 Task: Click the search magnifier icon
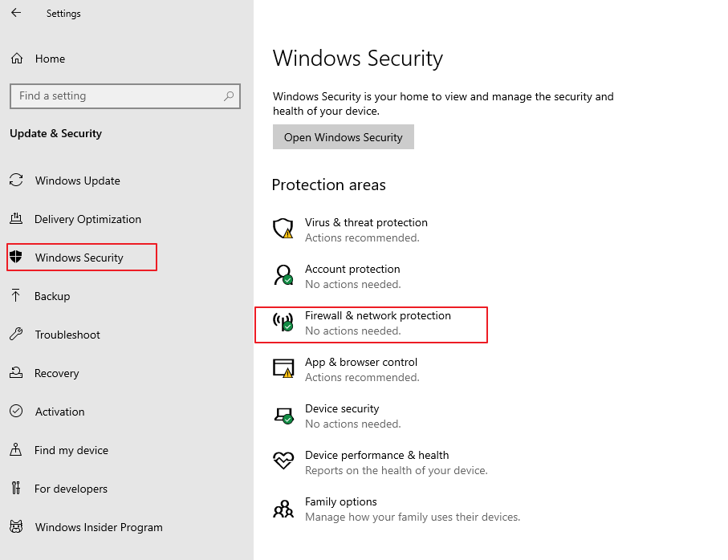click(229, 95)
